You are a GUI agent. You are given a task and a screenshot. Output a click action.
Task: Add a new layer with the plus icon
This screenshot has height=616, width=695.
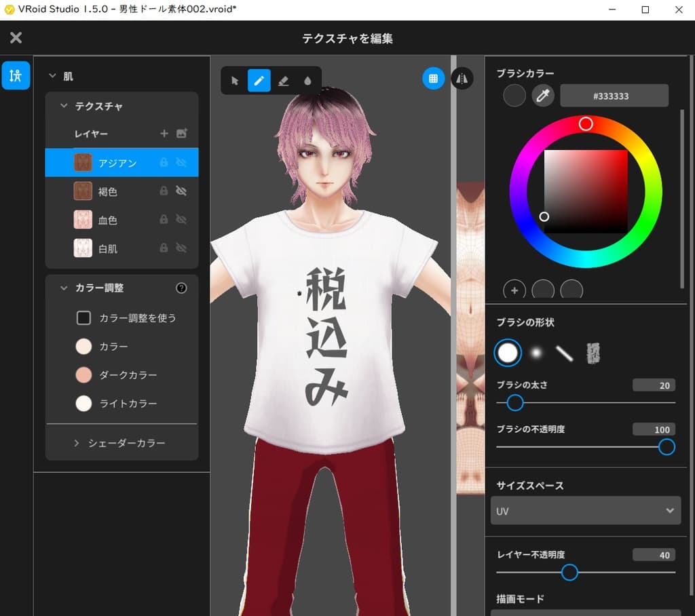click(163, 134)
